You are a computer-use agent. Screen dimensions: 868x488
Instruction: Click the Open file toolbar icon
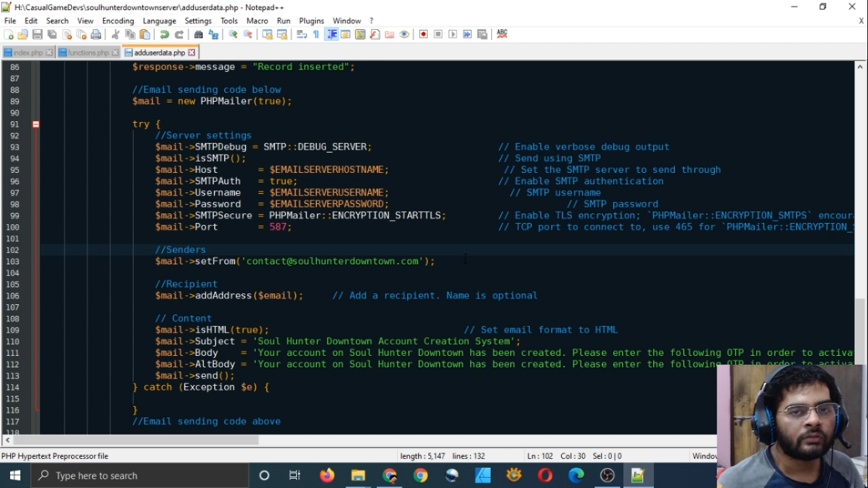pyautogui.click(x=23, y=34)
